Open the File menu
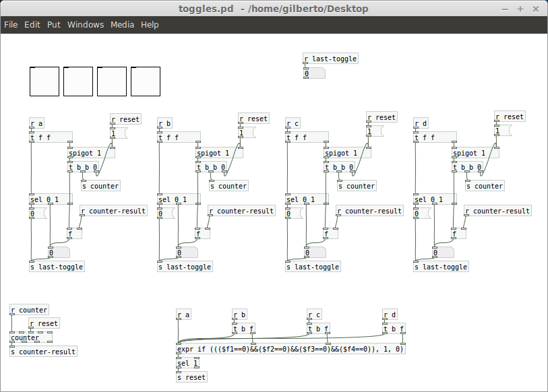548x392 pixels. (x=11, y=24)
